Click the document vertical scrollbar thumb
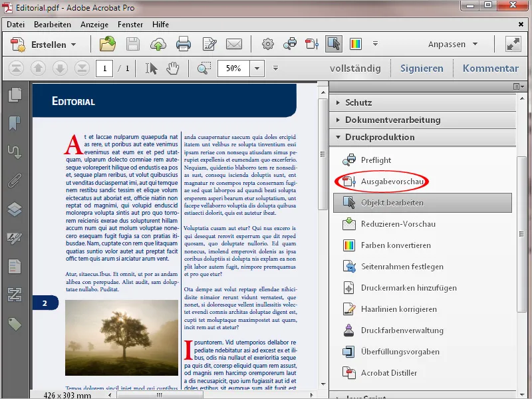The width and height of the screenshot is (532, 399). click(323, 154)
